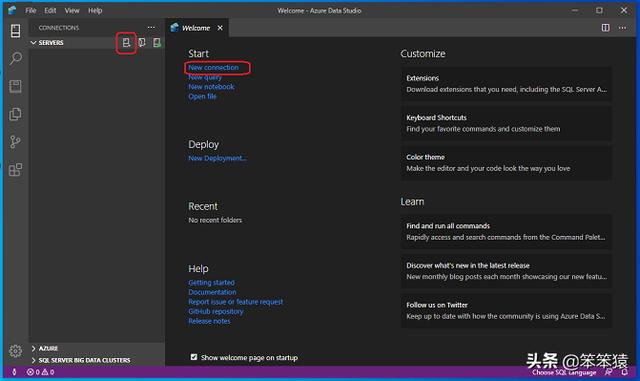Image resolution: width=640 pixels, height=381 pixels.
Task: Click the Open file link
Action: click(x=202, y=96)
